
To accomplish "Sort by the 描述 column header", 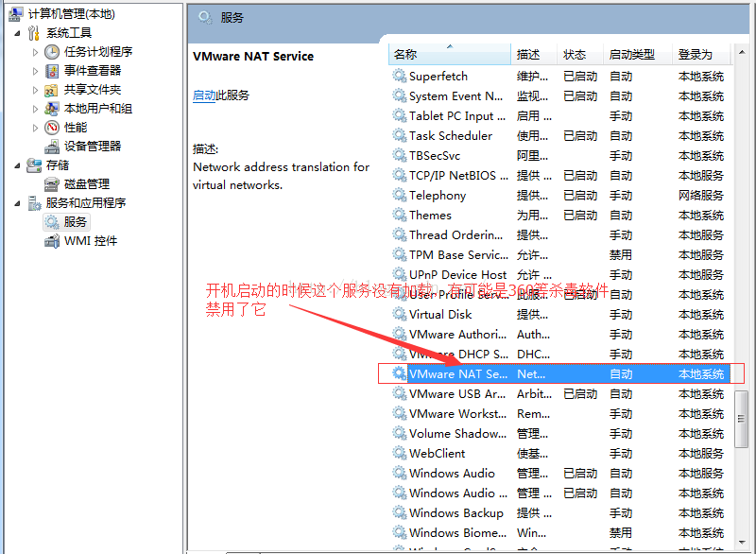I will (534, 55).
